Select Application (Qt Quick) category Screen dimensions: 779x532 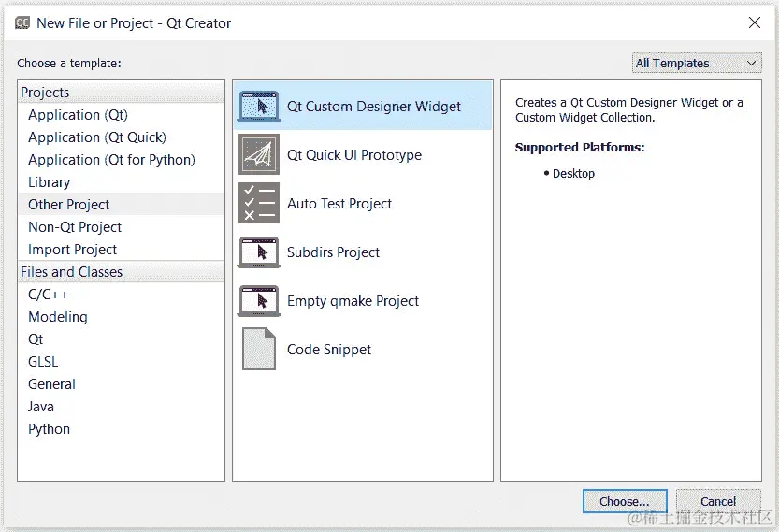point(122,137)
